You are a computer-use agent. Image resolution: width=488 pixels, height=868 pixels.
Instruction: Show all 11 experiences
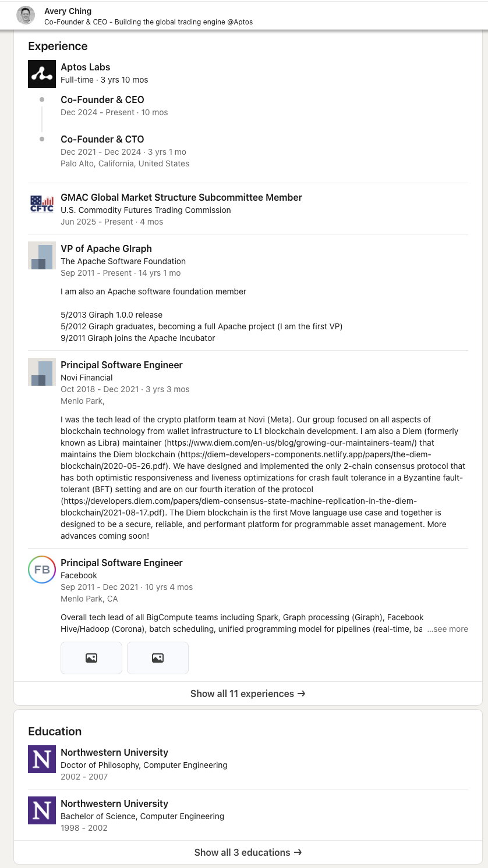click(248, 693)
